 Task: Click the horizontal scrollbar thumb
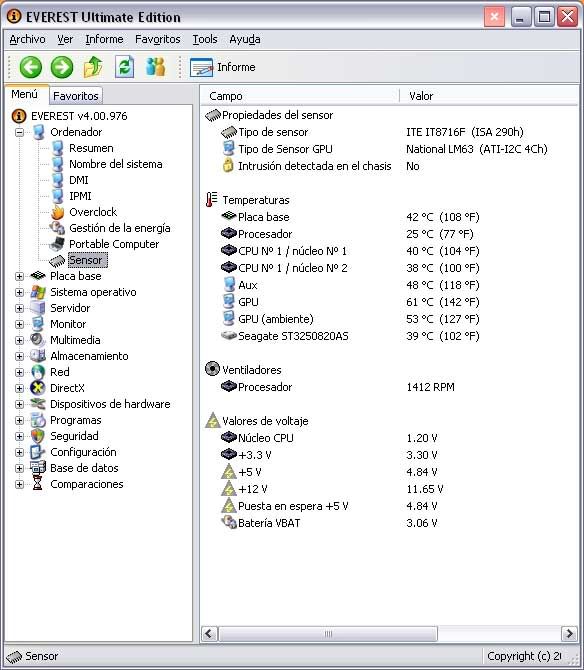click(x=328, y=633)
